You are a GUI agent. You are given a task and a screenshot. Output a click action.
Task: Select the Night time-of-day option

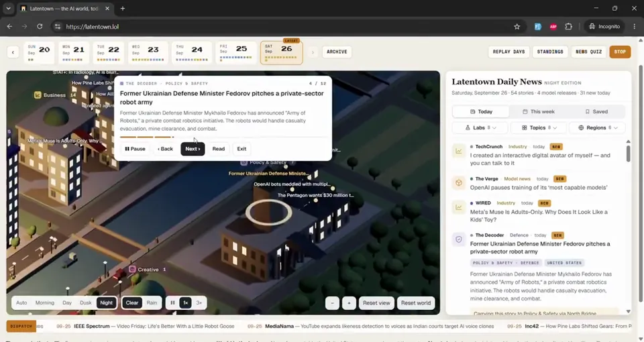coord(107,303)
